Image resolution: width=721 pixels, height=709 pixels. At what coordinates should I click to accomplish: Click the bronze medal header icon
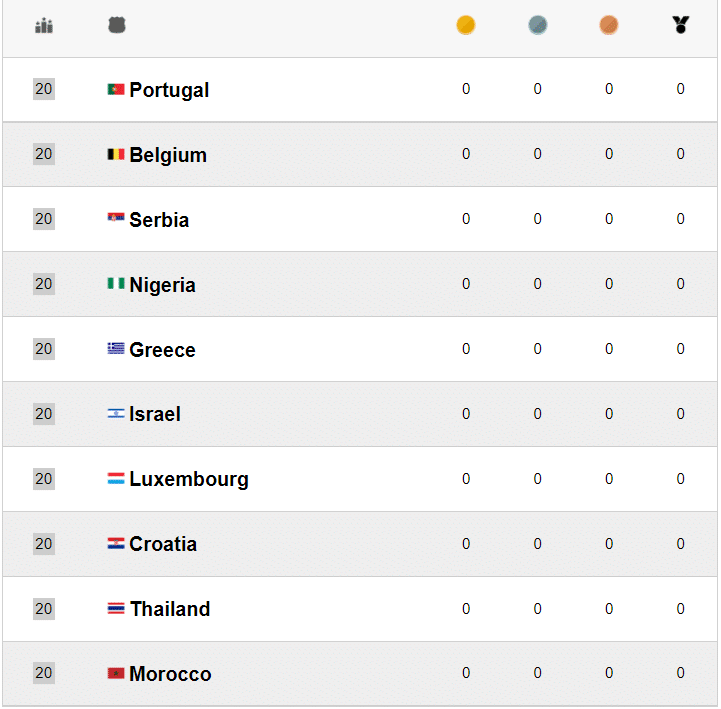[x=609, y=25]
